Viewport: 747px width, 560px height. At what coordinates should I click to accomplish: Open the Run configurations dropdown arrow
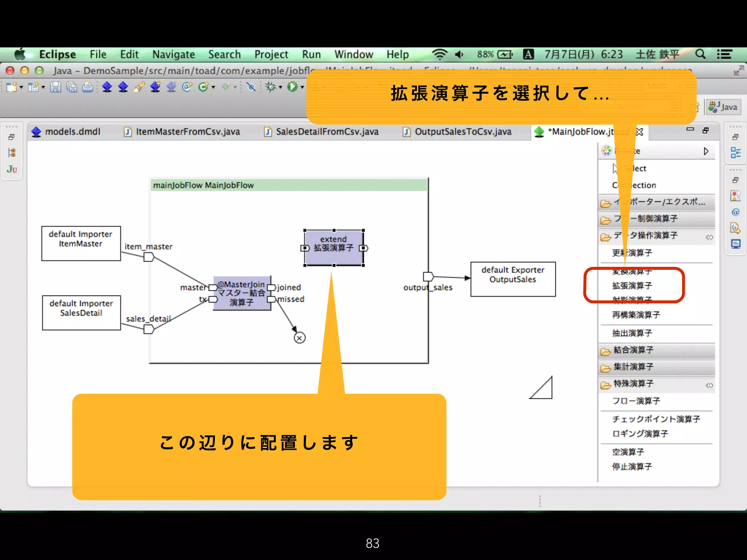(x=302, y=87)
